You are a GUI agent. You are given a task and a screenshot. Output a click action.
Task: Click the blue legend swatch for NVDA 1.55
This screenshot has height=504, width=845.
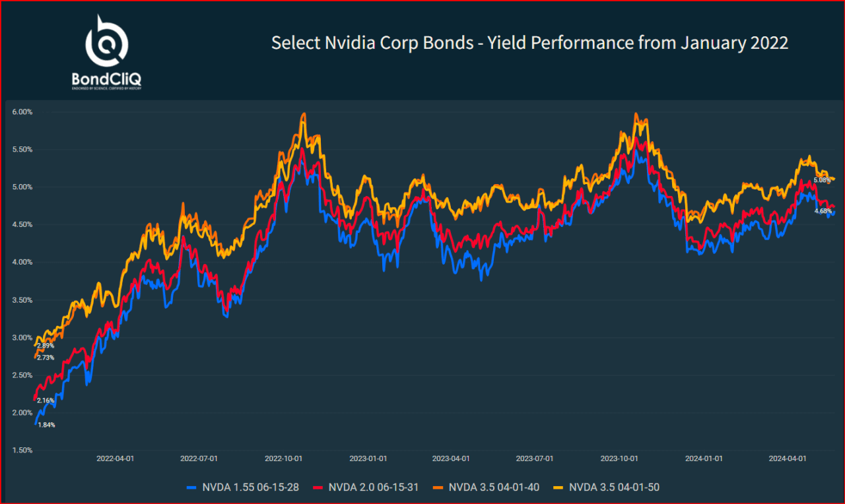[x=192, y=488]
